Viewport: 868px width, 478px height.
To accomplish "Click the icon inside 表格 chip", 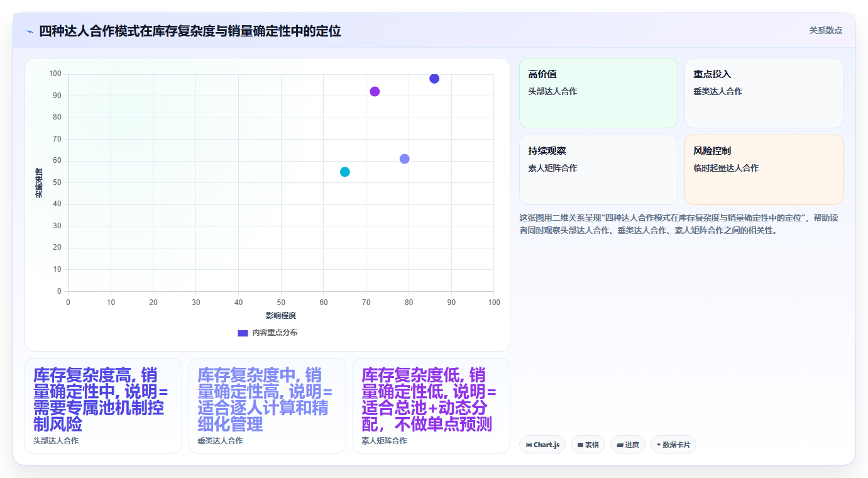I will pos(580,445).
